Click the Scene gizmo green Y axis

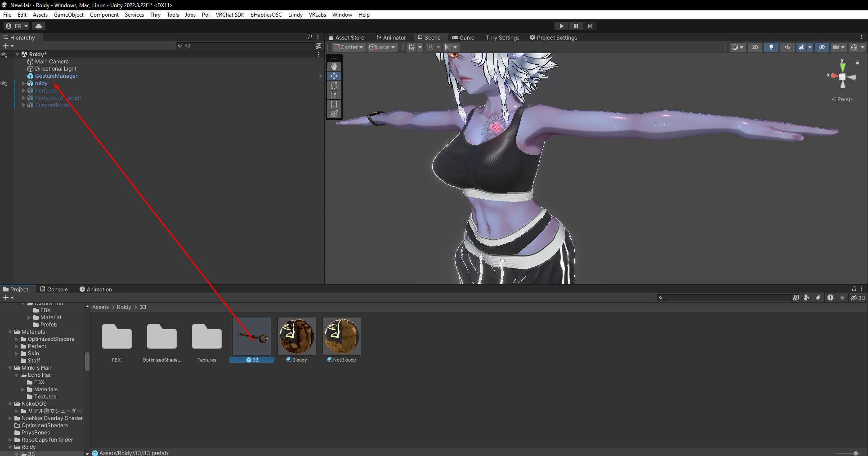[x=842, y=67]
